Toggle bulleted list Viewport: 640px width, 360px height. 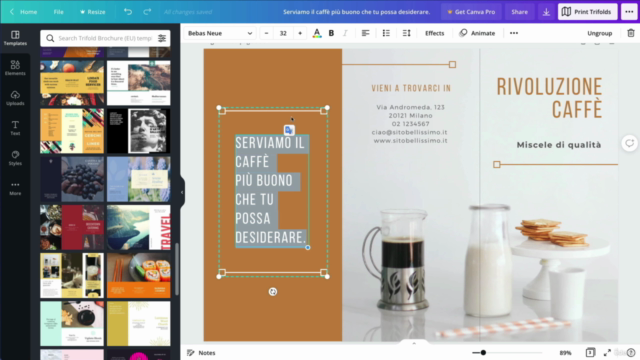pos(386,33)
